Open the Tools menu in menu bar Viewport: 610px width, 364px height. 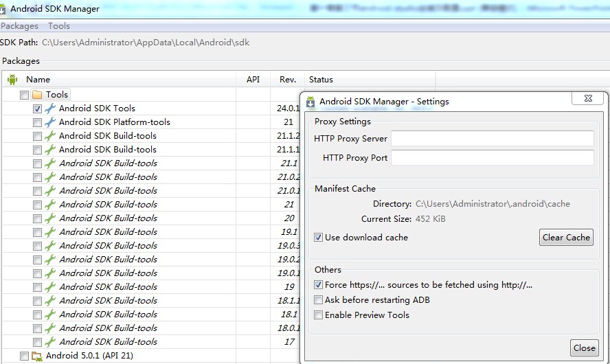[59, 26]
